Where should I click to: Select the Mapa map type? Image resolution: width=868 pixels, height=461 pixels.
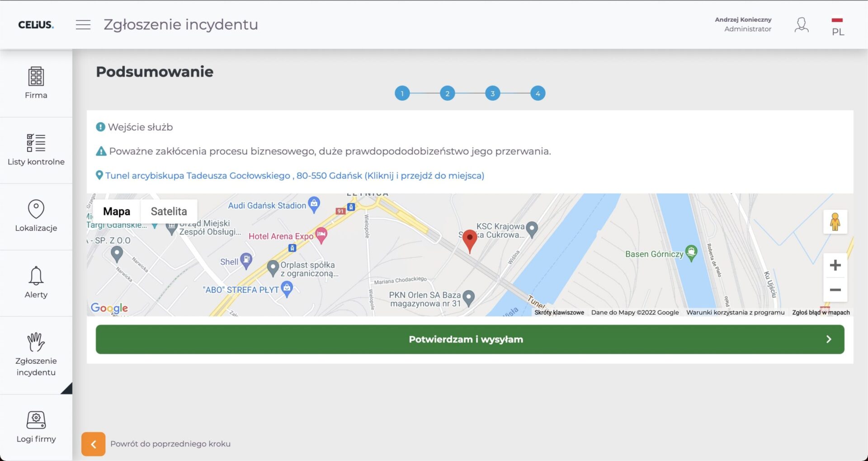pos(117,212)
